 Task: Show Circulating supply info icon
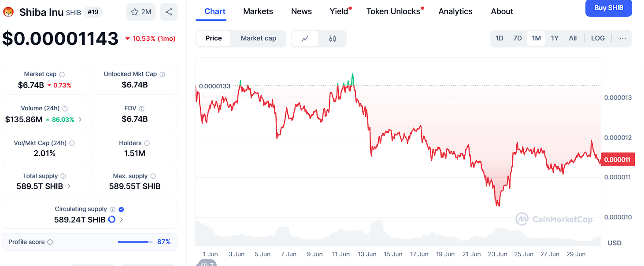tap(113, 210)
